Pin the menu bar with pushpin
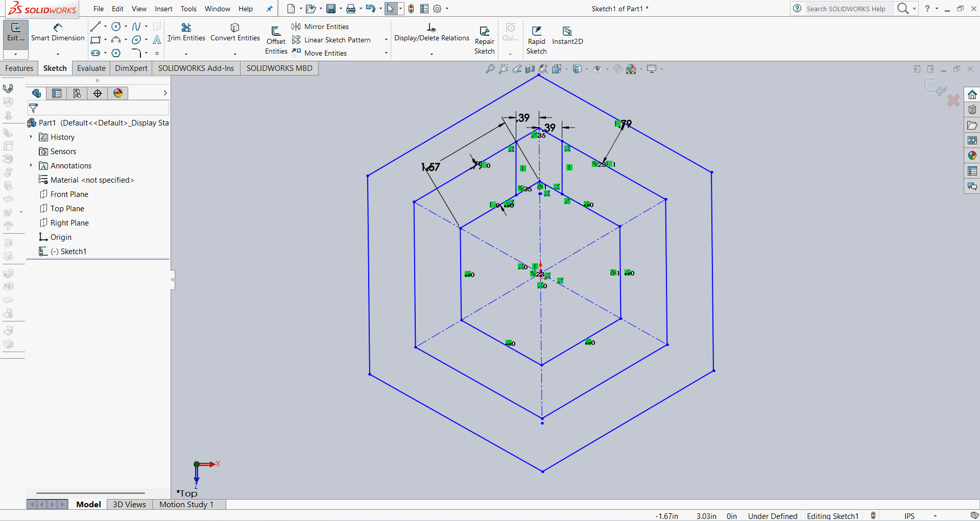This screenshot has height=521, width=980. pos(270,9)
